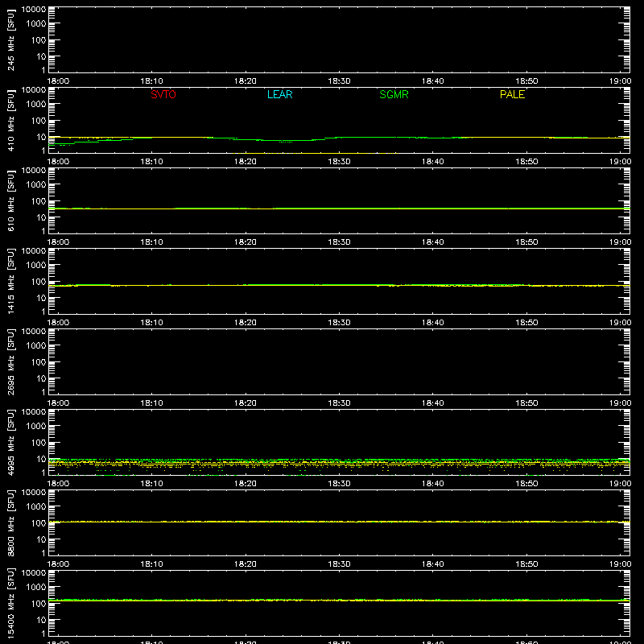Screen dimensions: 644x644
Task: Click 18:30 under the 610 MHz panel
Action: 339,242
